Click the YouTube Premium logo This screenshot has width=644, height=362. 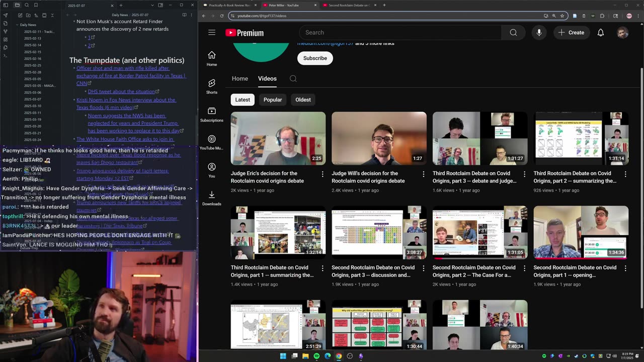(245, 33)
